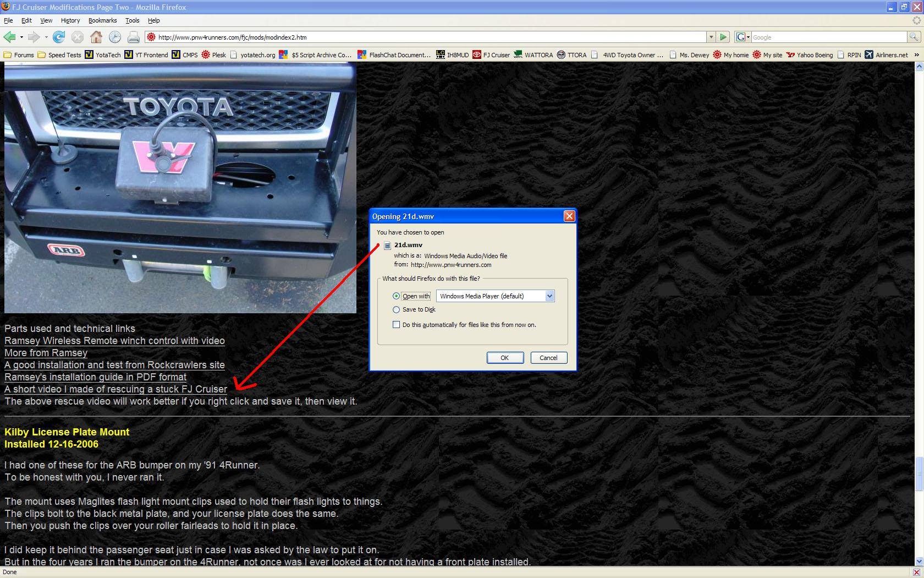Open the Help menu
The height and width of the screenshot is (578, 924).
click(x=153, y=20)
